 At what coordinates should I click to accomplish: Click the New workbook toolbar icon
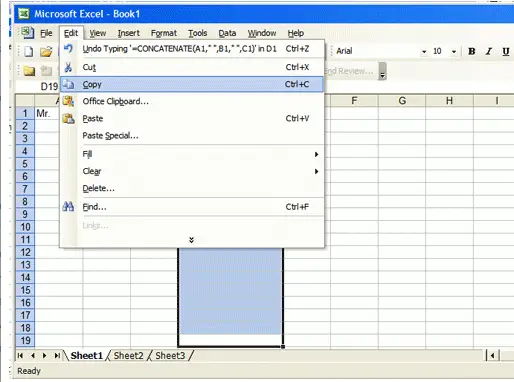pyautogui.click(x=29, y=51)
